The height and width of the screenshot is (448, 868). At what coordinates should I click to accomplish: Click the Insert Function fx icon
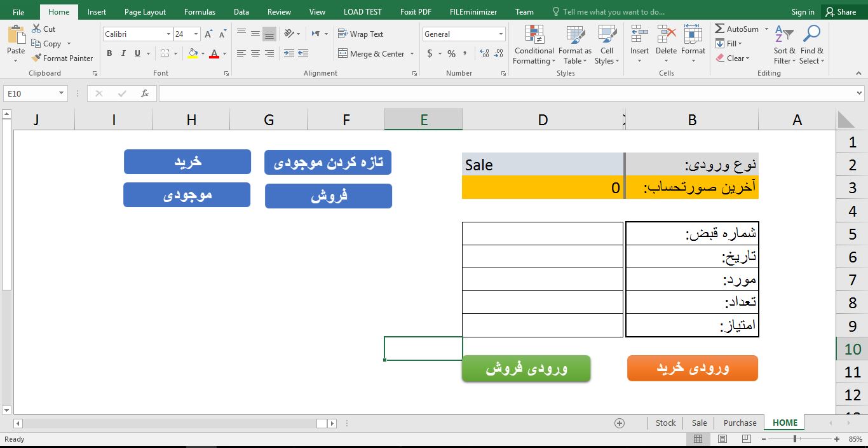145,93
